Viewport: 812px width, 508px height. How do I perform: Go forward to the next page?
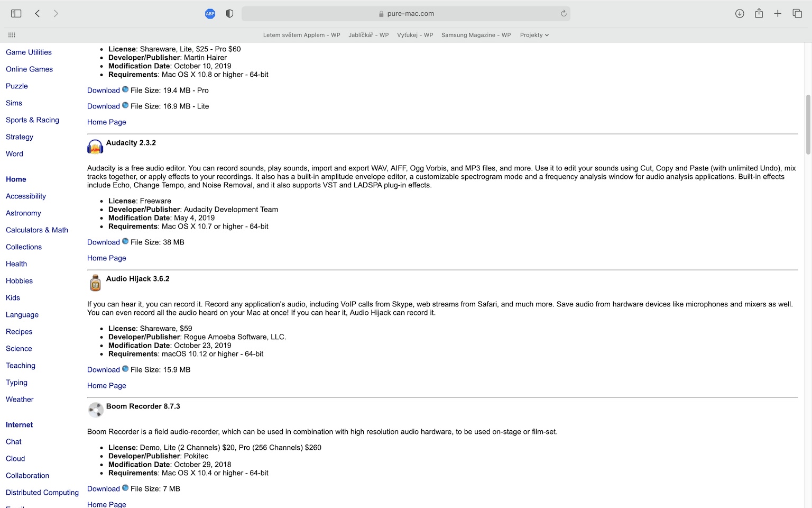(x=56, y=13)
